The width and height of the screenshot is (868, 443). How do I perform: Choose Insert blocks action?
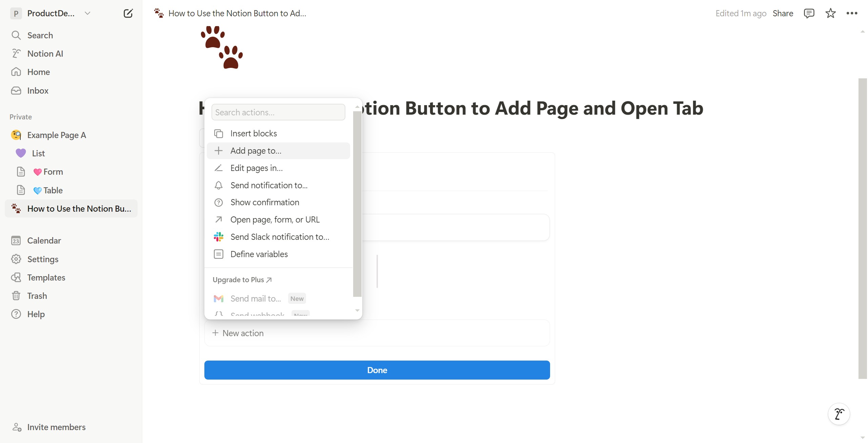278,133
